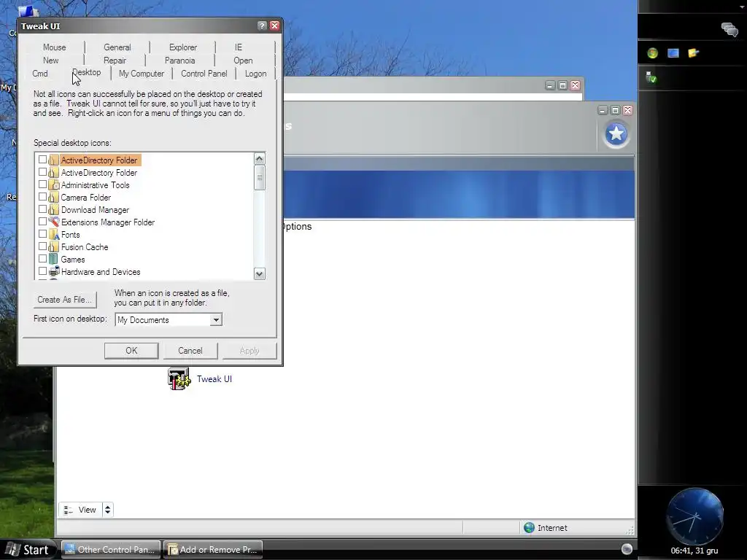Open the First icon on desktop dropdown
Image resolution: width=747 pixels, height=560 pixels.
click(216, 319)
